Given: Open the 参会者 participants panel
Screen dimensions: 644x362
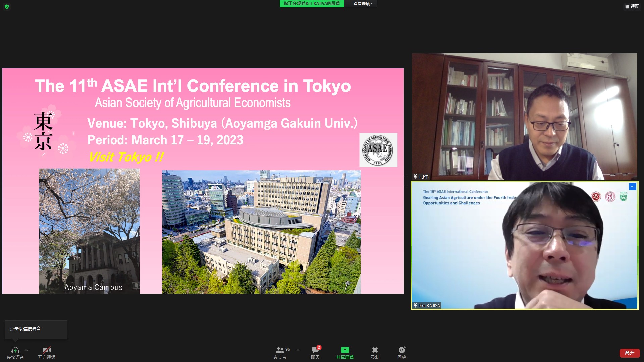Looking at the screenshot, I should point(280,353).
